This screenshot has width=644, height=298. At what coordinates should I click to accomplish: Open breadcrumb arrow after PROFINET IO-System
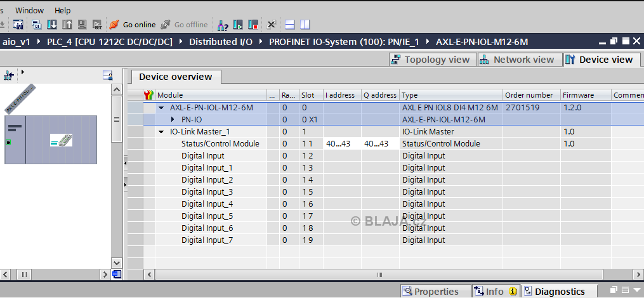coord(428,41)
